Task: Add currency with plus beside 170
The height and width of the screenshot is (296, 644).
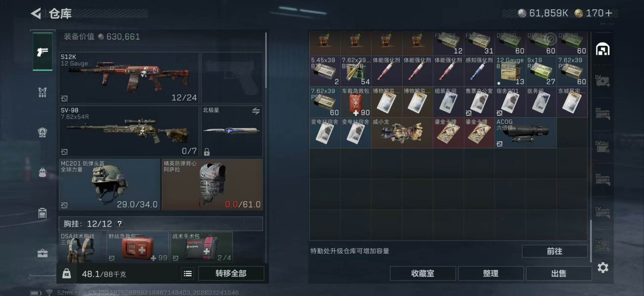Action: pyautogui.click(x=609, y=13)
